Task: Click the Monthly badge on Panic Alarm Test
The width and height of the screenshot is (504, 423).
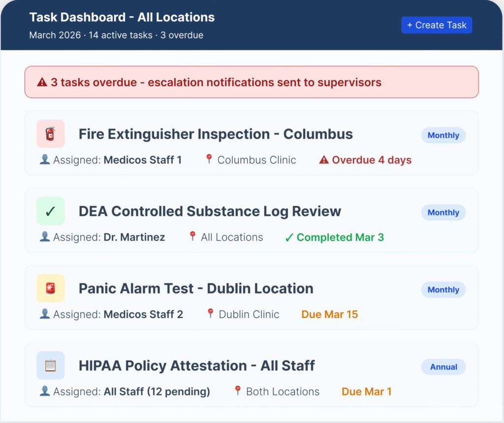Action: pos(443,290)
